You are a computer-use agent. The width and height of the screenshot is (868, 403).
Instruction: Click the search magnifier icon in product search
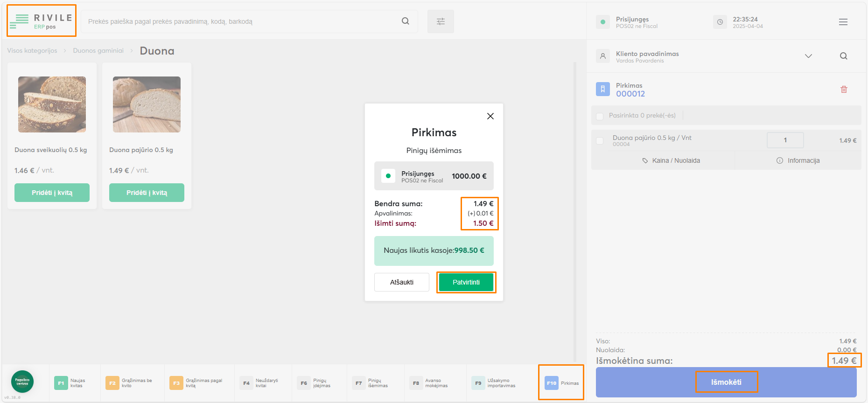coord(405,21)
